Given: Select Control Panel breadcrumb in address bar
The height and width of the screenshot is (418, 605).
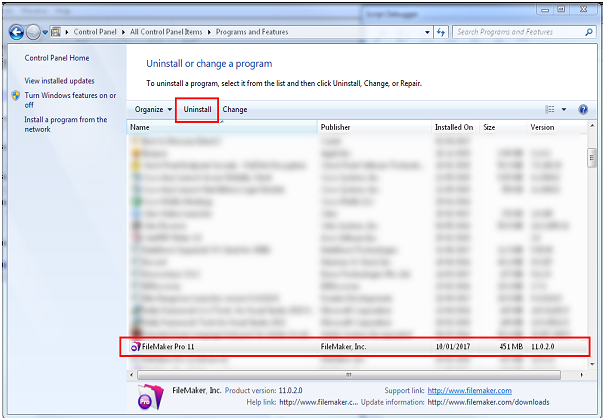Looking at the screenshot, I should tap(95, 32).
